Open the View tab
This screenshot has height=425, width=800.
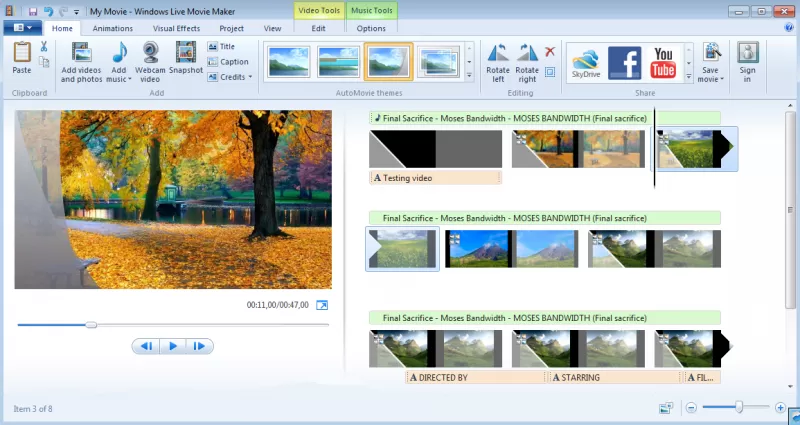click(272, 29)
